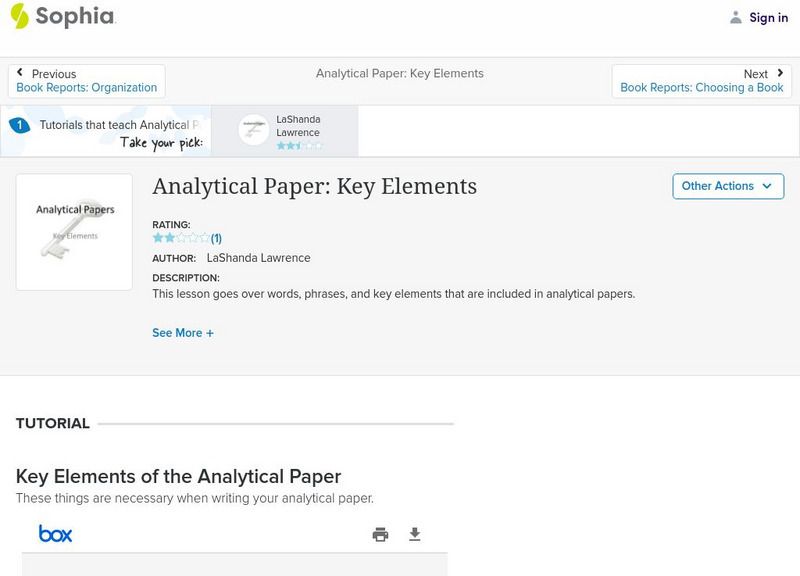This screenshot has width=800, height=576.
Task: Click the Previous left arrow icon
Action: tap(20, 73)
